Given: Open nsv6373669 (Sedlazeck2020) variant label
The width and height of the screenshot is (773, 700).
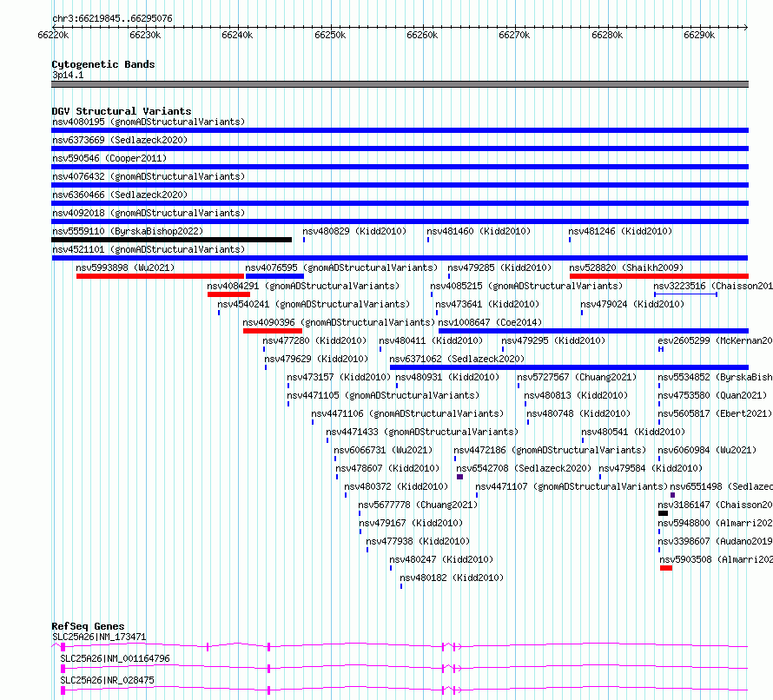Looking at the screenshot, I should click(120, 140).
